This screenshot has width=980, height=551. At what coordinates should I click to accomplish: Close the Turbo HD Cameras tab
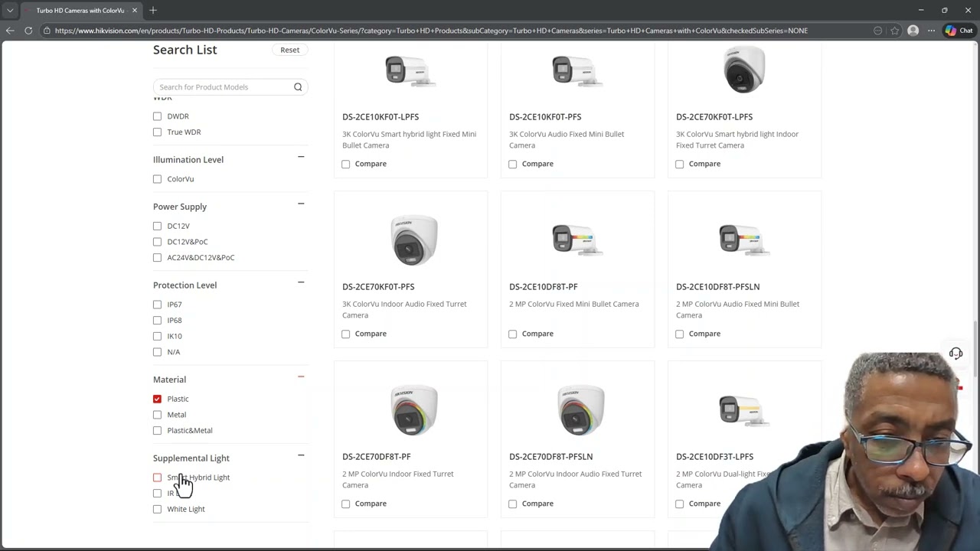[x=135, y=10]
